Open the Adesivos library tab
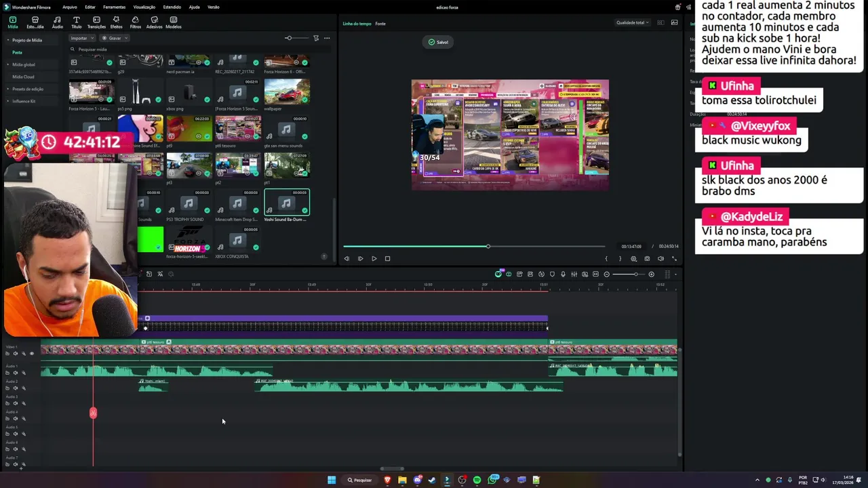 (x=155, y=22)
